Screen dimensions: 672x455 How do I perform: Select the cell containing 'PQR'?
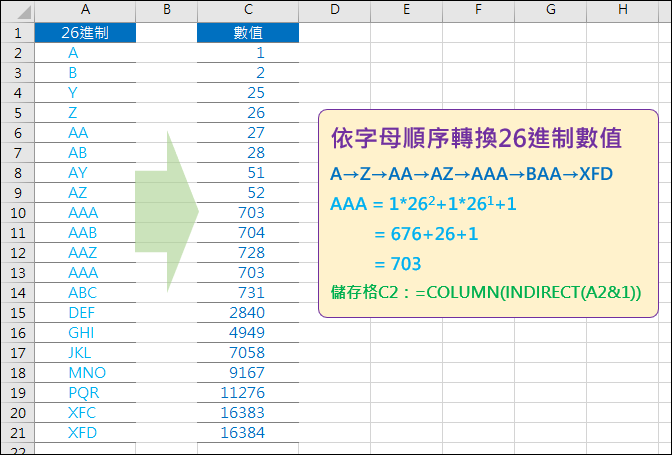pyautogui.click(x=85, y=392)
